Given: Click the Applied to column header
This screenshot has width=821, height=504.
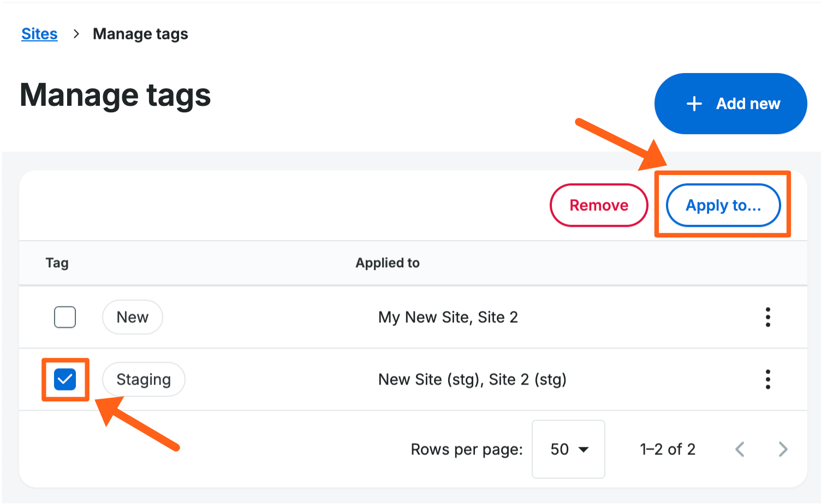Looking at the screenshot, I should coord(388,262).
